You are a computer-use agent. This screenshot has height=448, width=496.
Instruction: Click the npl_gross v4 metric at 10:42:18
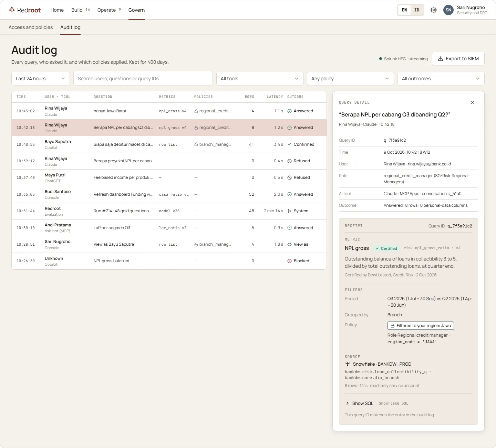point(173,128)
